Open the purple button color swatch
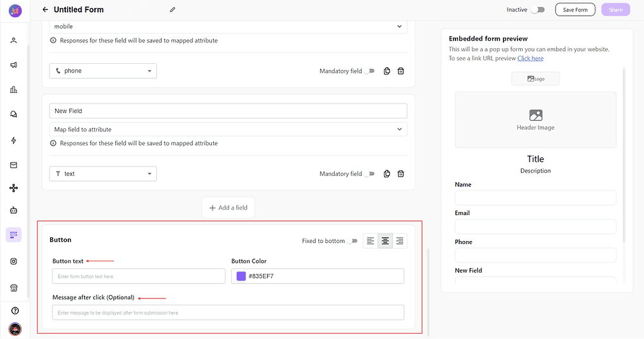Viewport: 644px width, 339px height. click(x=241, y=276)
